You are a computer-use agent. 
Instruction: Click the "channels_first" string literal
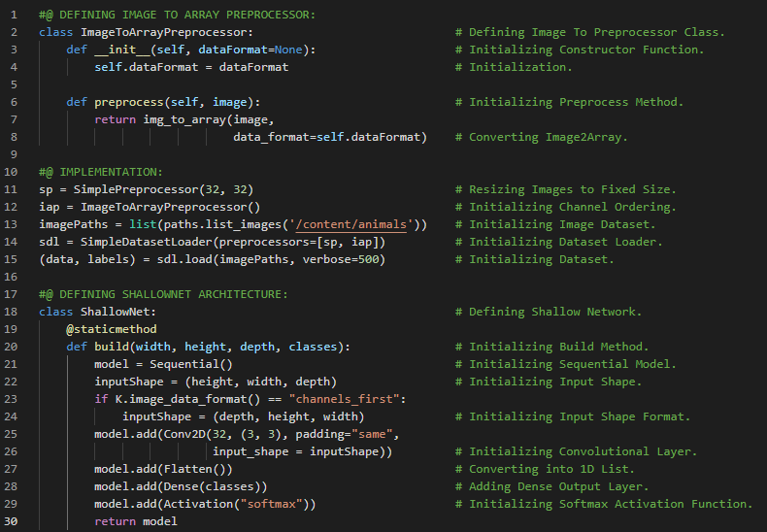348,399
